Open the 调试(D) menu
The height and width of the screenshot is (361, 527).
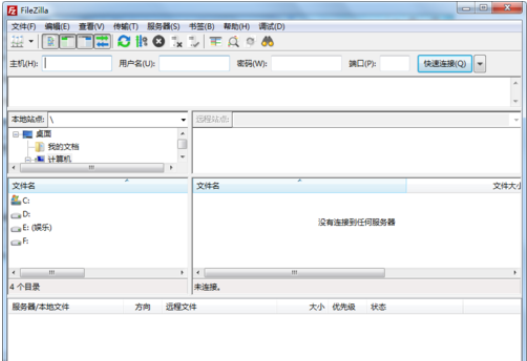pyautogui.click(x=272, y=27)
